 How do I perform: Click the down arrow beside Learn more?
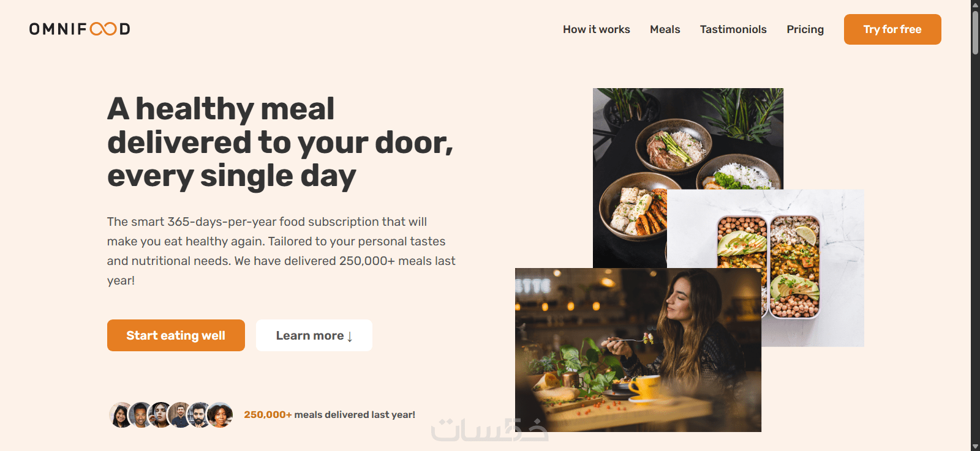pyautogui.click(x=350, y=337)
